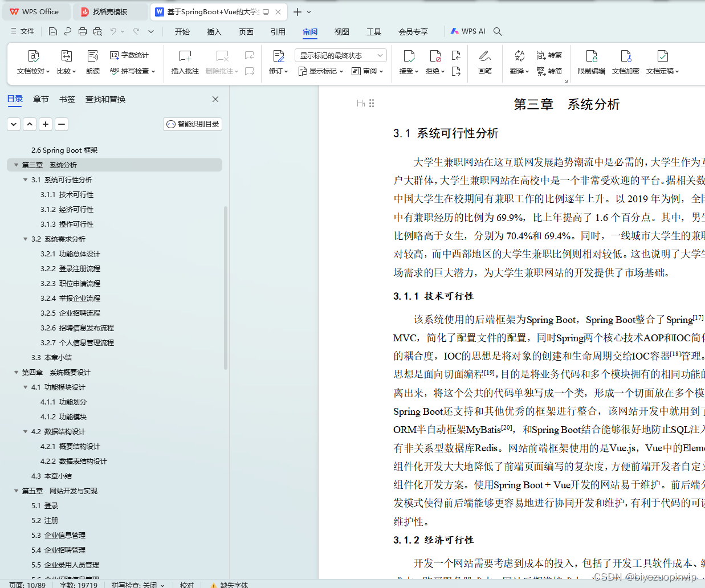Viewport: 705px width, 588px height.
Task: Collapse the 第三章 系统分析 outline node
Action: pos(16,165)
